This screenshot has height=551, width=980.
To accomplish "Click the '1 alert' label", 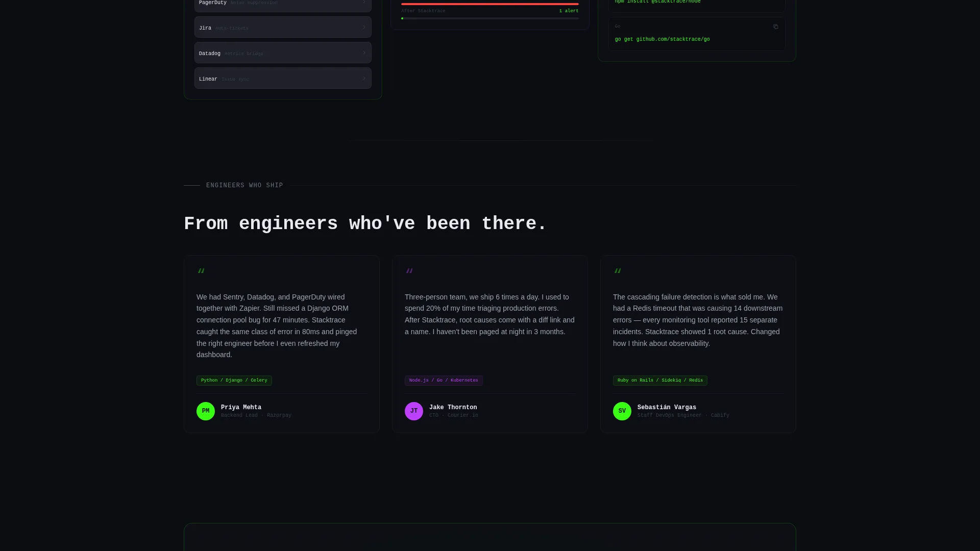I will coord(569,11).
